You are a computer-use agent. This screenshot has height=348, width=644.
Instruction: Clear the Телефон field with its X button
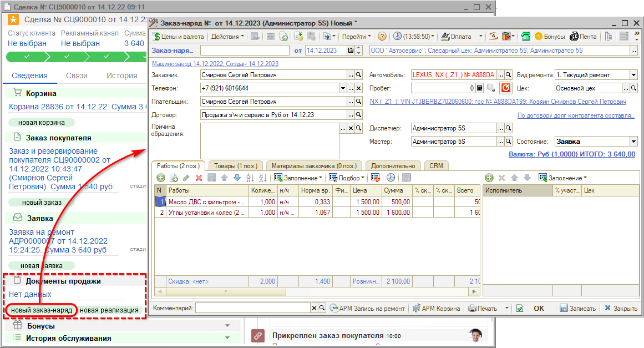click(358, 88)
